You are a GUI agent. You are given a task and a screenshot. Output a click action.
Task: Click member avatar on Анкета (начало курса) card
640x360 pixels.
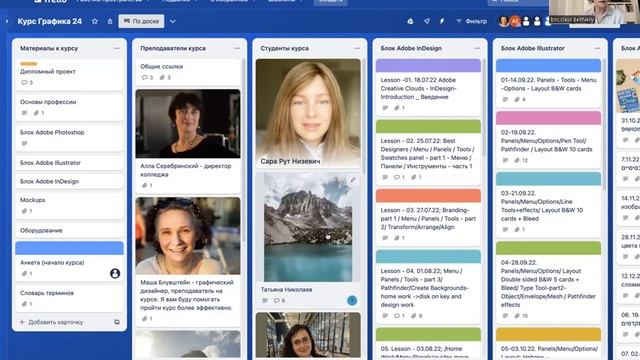(x=115, y=273)
